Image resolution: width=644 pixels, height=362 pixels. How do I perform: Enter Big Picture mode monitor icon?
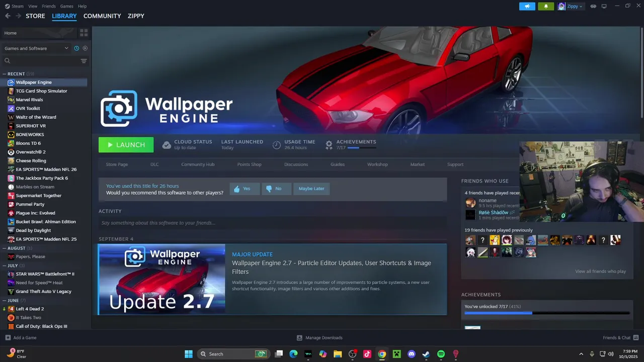[x=604, y=6]
